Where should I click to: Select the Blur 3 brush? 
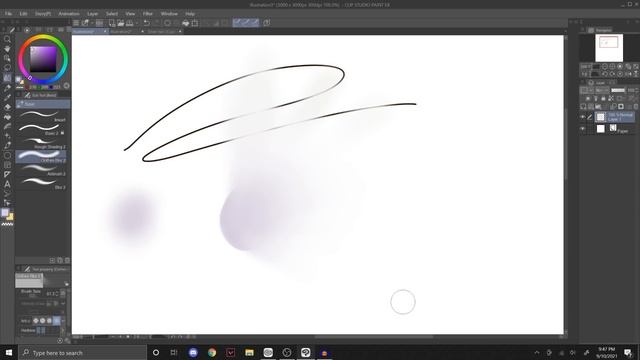pyautogui.click(x=42, y=183)
